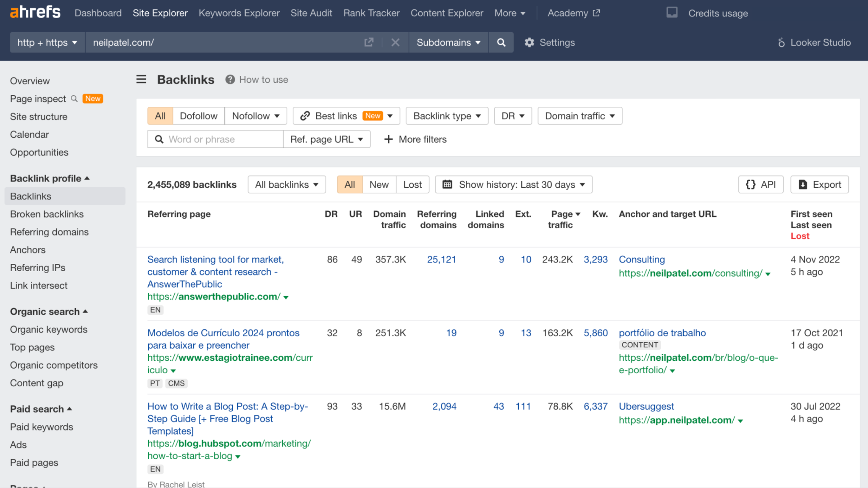
Task: Open the Referring domains sidebar item
Action: click(x=49, y=232)
